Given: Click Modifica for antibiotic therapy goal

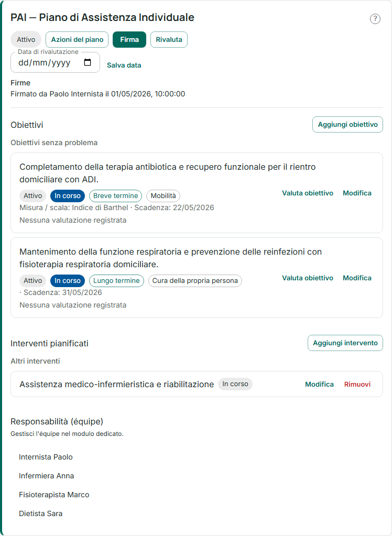Looking at the screenshot, I should click(x=357, y=193).
